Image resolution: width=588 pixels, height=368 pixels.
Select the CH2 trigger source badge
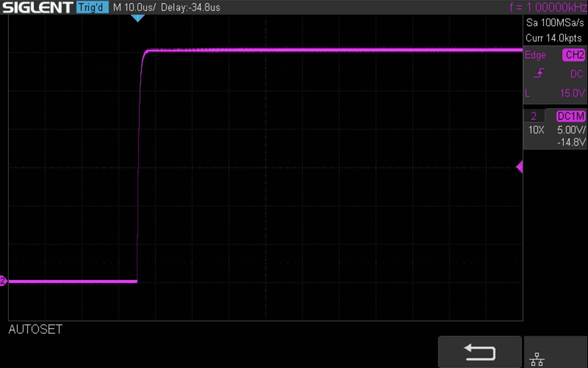click(x=574, y=55)
